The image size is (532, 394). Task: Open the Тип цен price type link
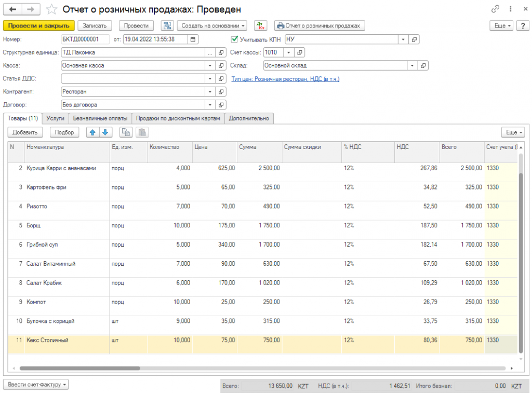pyautogui.click(x=285, y=79)
